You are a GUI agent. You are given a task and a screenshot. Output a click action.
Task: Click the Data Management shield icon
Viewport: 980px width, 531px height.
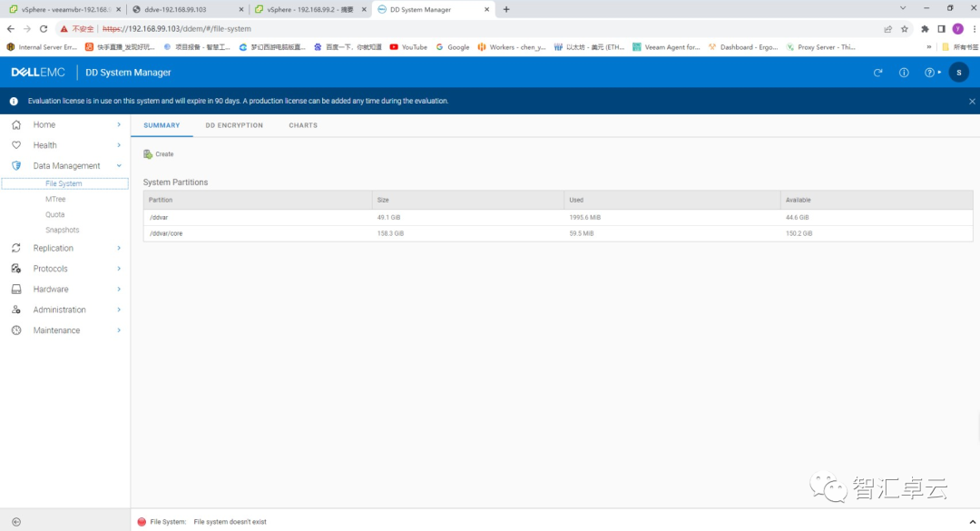click(x=16, y=166)
